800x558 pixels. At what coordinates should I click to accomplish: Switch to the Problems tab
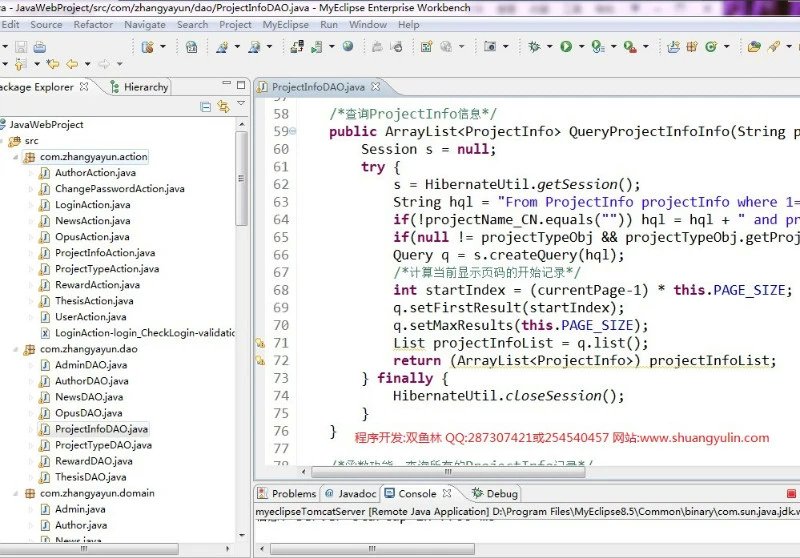pyautogui.click(x=287, y=493)
